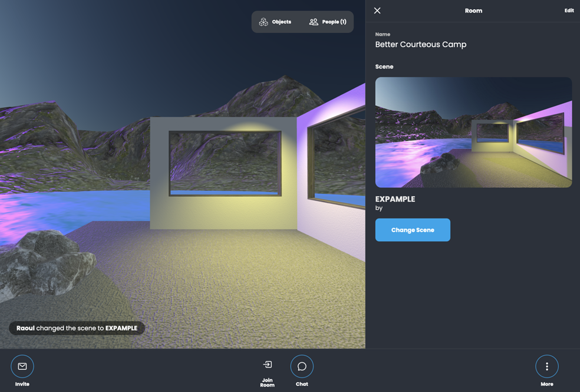Screen dimensions: 580x392
Task: Open the Objects list text label
Action: (281, 22)
